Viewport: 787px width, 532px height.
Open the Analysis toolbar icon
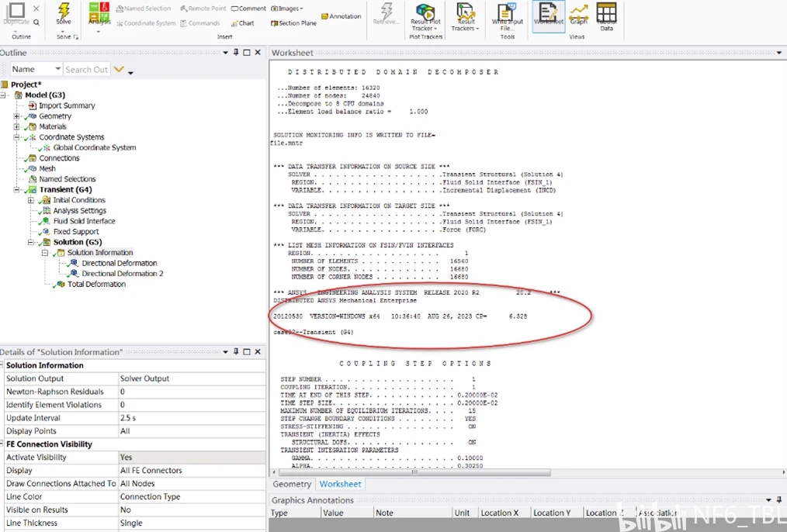click(x=99, y=13)
